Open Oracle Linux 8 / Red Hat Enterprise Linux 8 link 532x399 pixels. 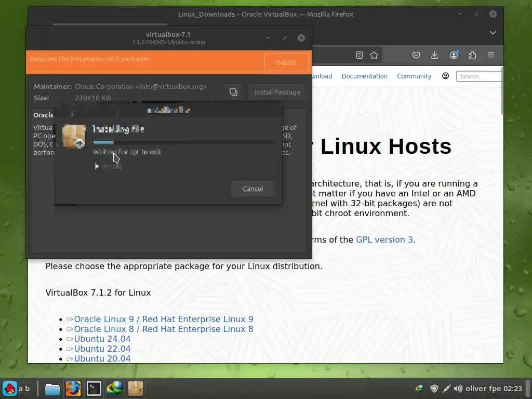tap(164, 329)
